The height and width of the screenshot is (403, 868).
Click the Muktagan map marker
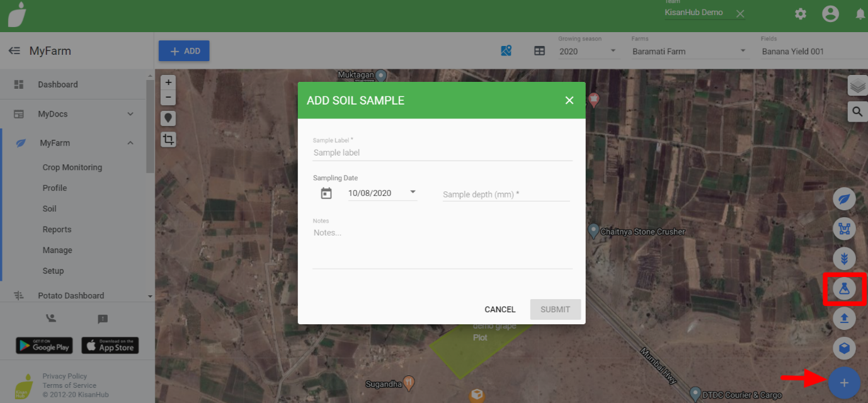[x=380, y=75]
